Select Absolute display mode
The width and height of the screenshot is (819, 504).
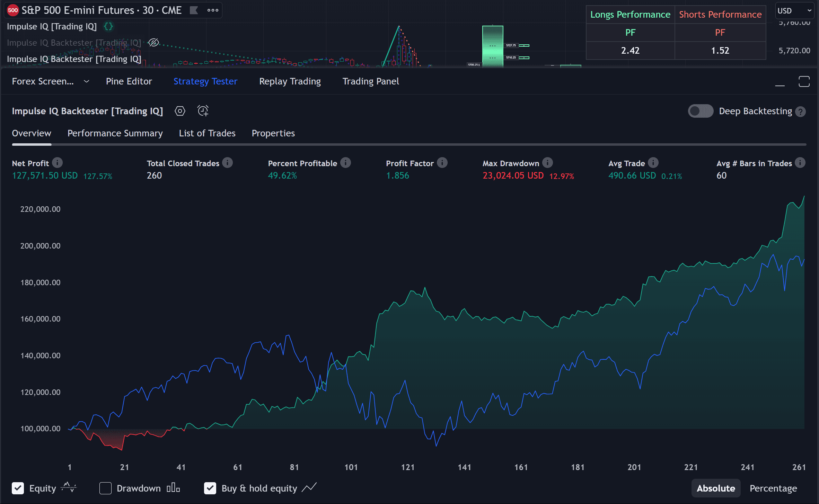(x=716, y=488)
